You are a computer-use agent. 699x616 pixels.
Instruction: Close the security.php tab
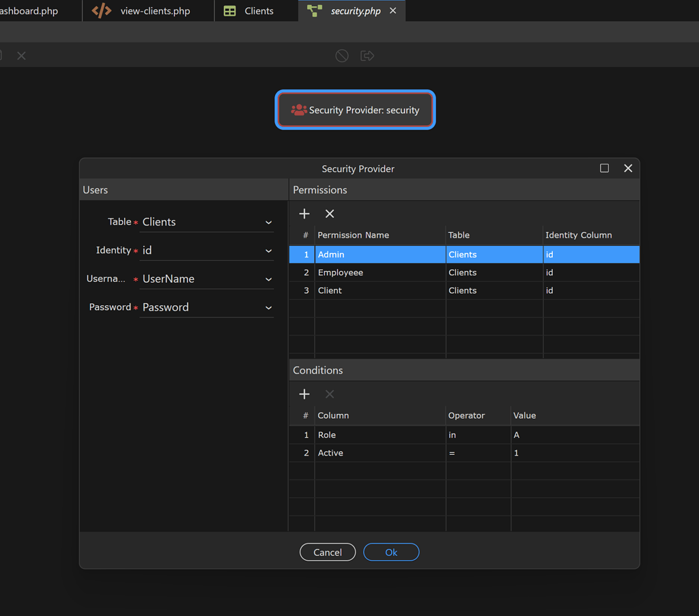[x=393, y=11]
